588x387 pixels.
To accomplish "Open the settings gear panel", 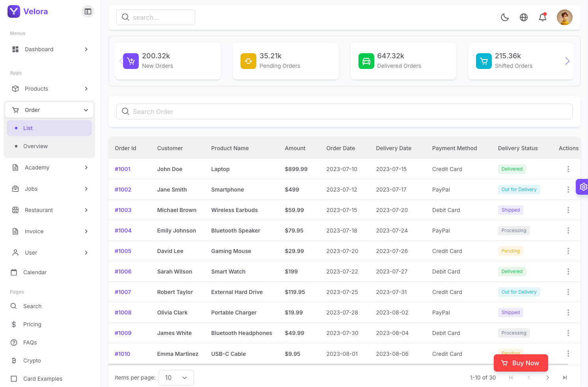I will pos(583,187).
